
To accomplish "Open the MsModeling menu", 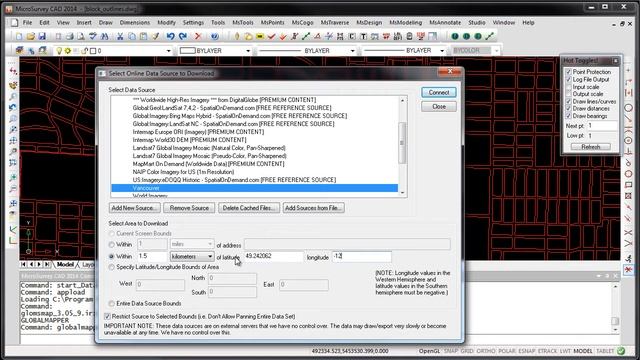I will click(405, 23).
